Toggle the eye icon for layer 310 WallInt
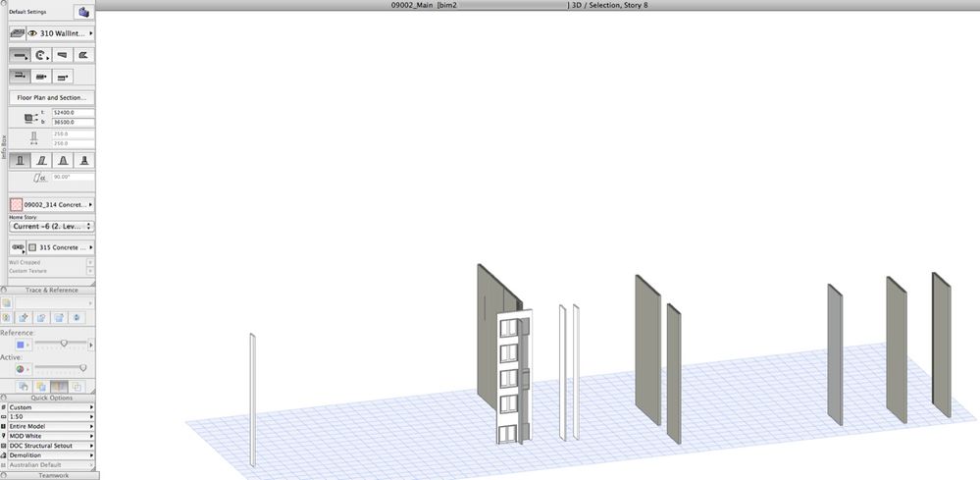Viewport: 980px width, 480px height. [x=32, y=33]
